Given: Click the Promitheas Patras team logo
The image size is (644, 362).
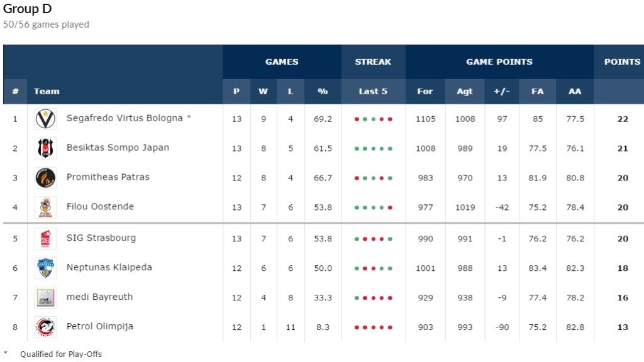Looking at the screenshot, I should [x=45, y=178].
